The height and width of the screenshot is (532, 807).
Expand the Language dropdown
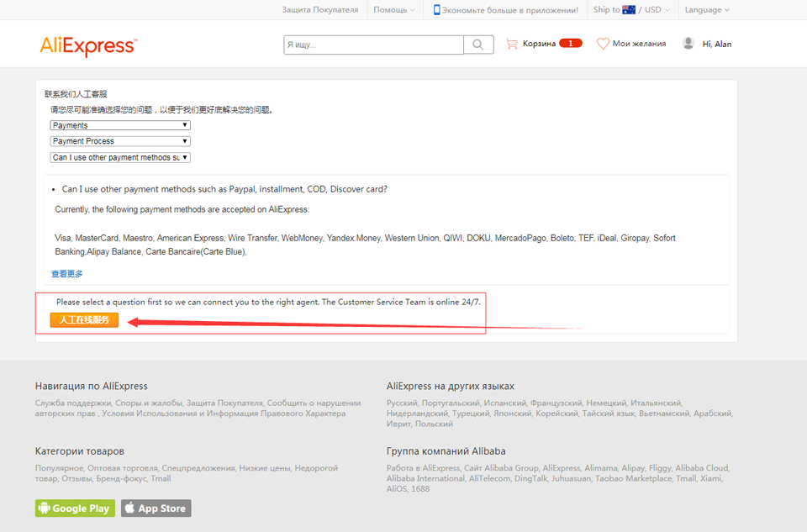[x=707, y=10]
